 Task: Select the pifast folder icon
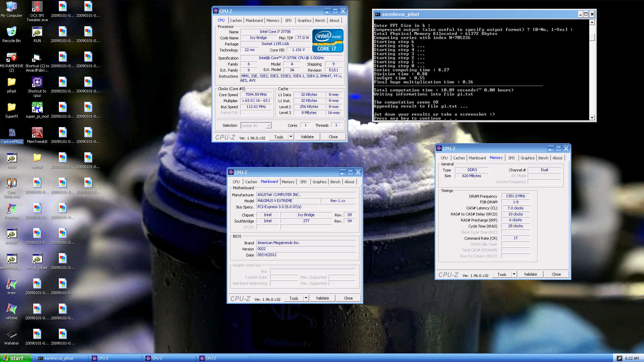[11, 85]
